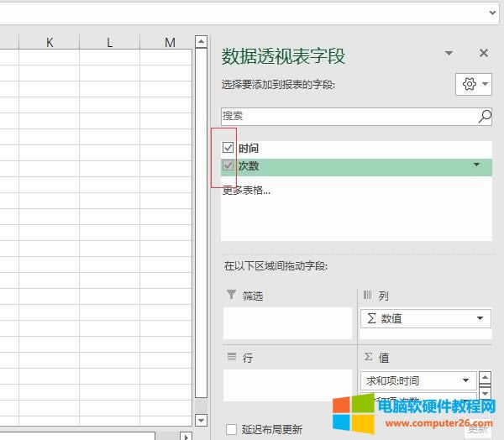Uncheck the 时间 field checkbox
Screen dimensions: 504x440
coord(228,148)
